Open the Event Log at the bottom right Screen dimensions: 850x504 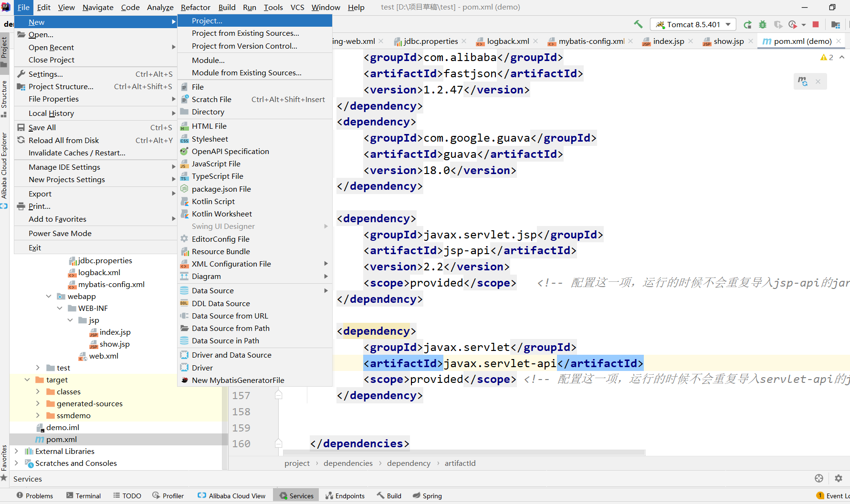(833, 496)
